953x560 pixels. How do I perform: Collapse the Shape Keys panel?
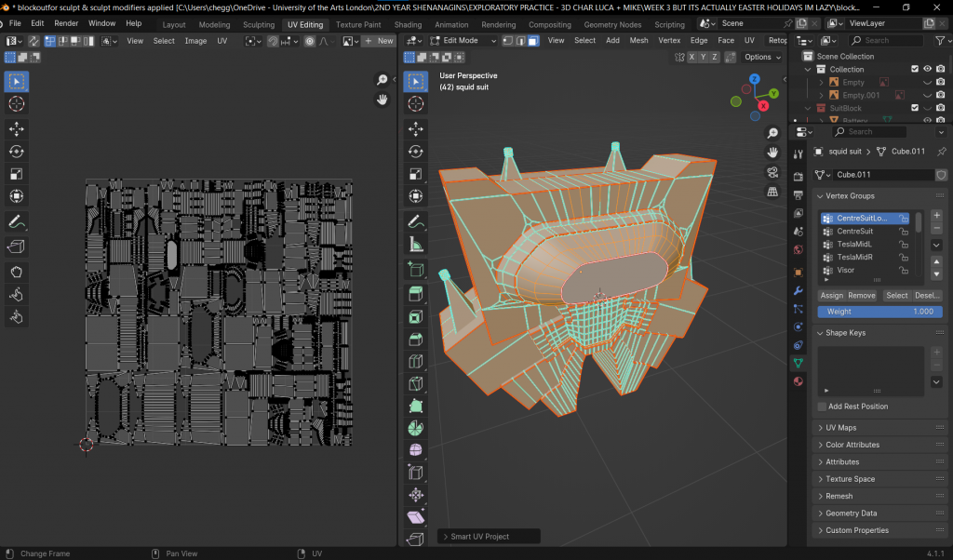[820, 333]
